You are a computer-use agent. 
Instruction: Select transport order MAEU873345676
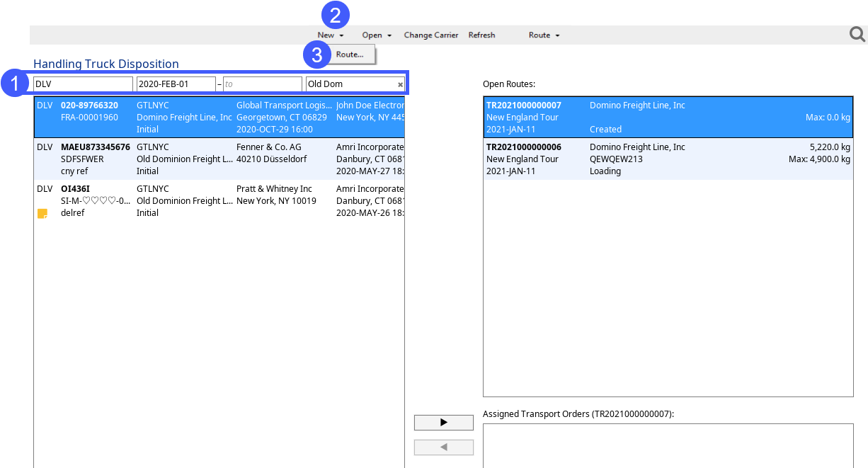pyautogui.click(x=219, y=159)
